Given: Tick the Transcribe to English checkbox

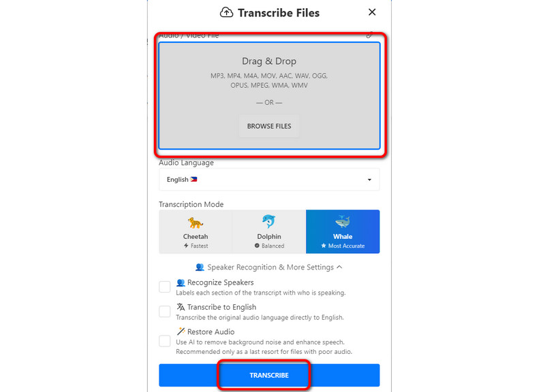Looking at the screenshot, I should (x=165, y=311).
